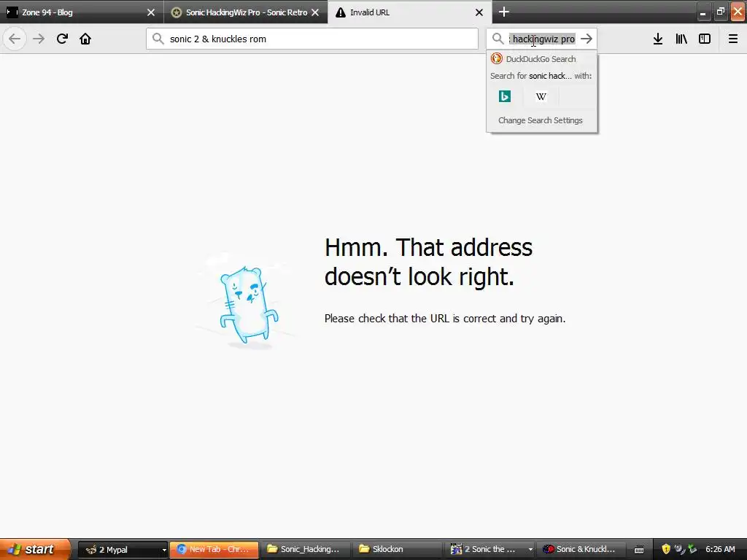Close the Zone 94 - Blog tab
Viewport: 747px width, 560px height.
coord(151,12)
